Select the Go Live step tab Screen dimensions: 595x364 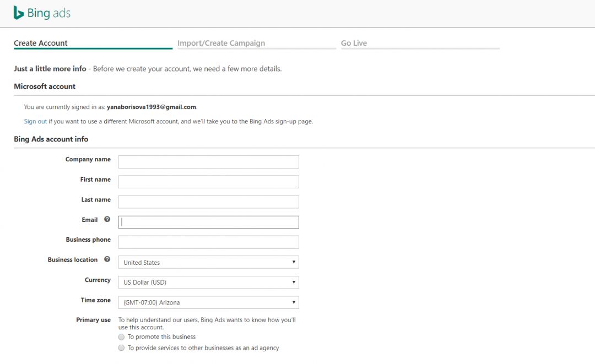pyautogui.click(x=354, y=43)
